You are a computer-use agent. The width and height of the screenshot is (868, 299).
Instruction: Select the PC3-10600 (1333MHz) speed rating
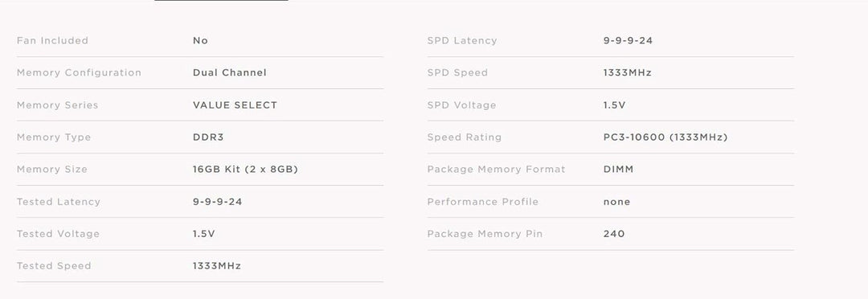(x=665, y=137)
